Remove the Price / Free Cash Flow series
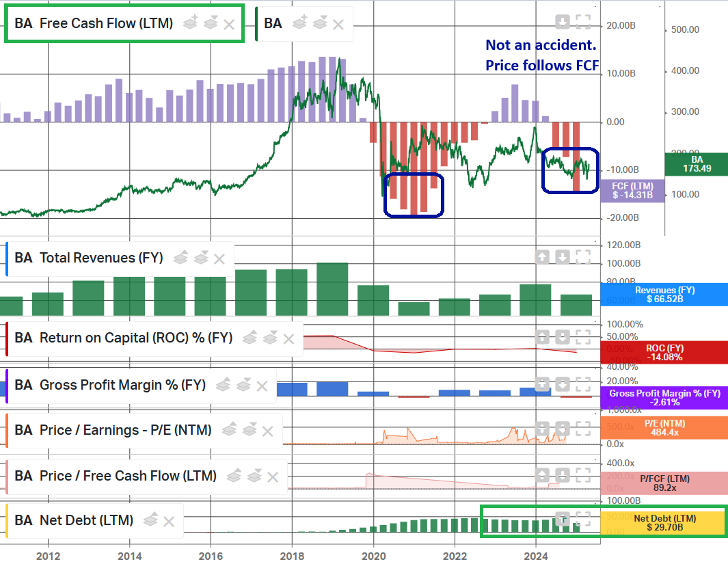The image size is (728, 564). (273, 477)
